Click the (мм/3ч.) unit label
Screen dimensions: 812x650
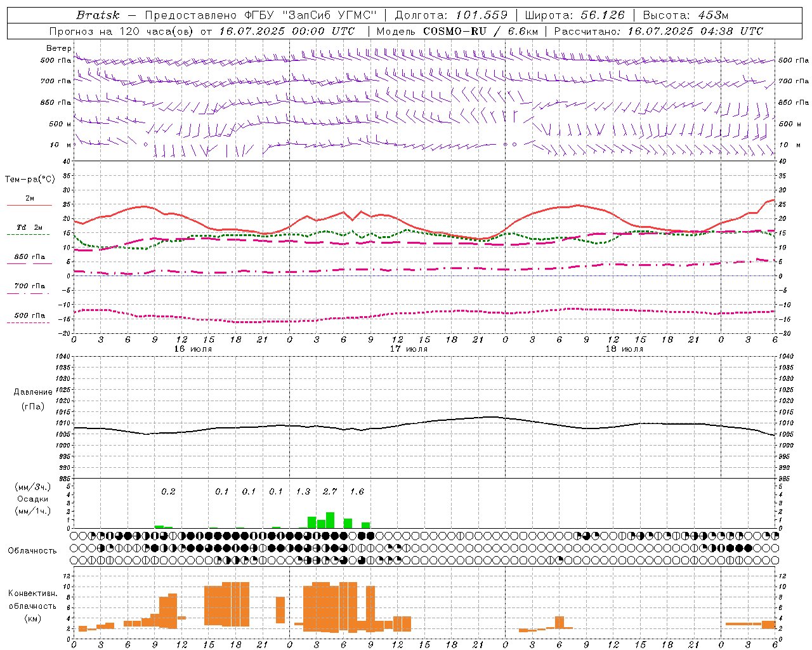coord(33,487)
